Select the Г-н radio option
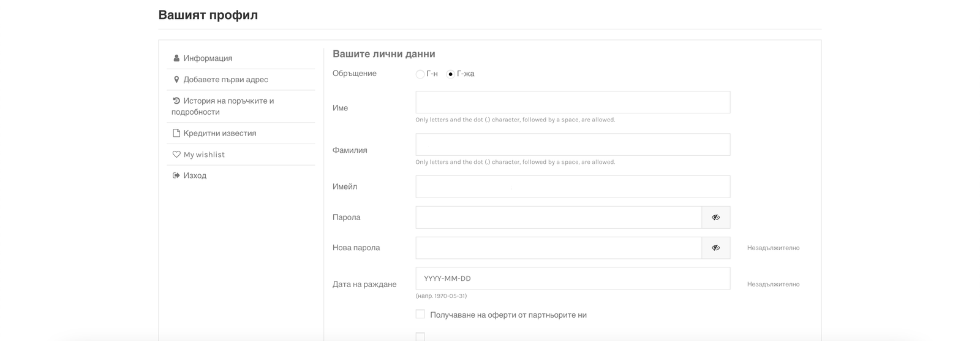Viewport: 980px width, 341px height. pos(420,74)
